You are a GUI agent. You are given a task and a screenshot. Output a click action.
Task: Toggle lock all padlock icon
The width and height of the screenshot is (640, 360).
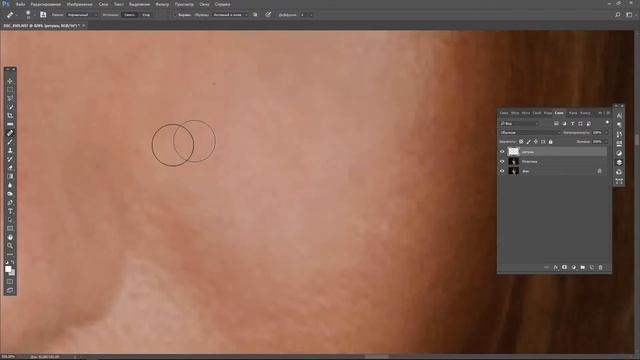click(x=551, y=142)
